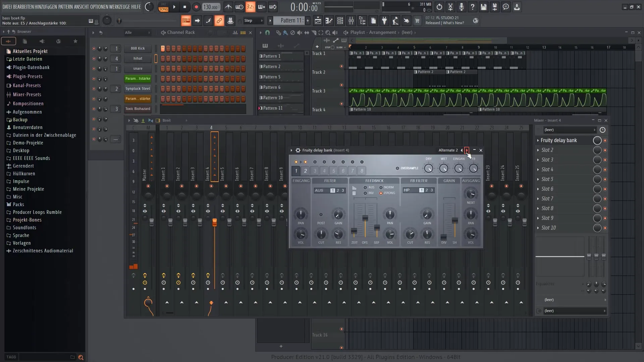Click the microphone one-click recording icon
This screenshot has width=644, height=362.
tap(461, 7)
